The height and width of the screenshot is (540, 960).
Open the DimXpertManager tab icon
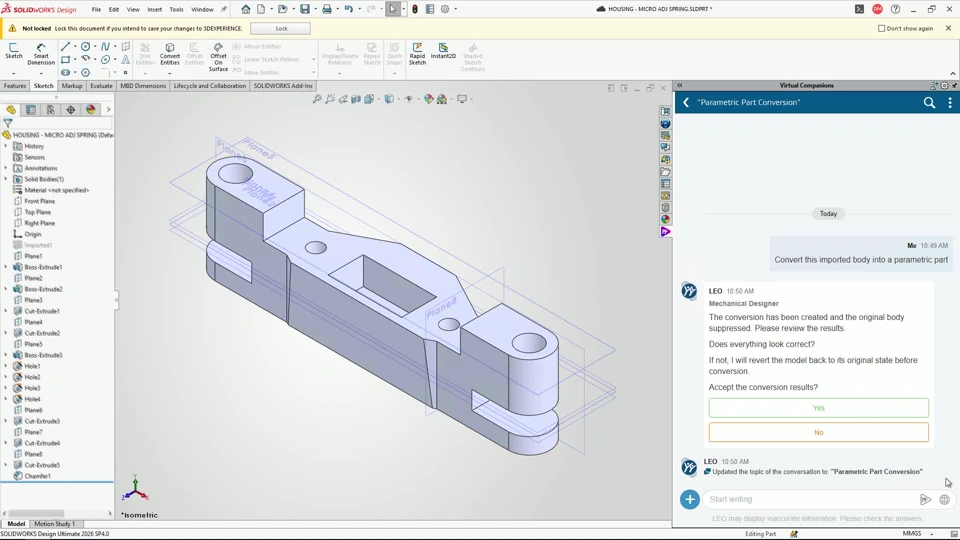(x=70, y=110)
